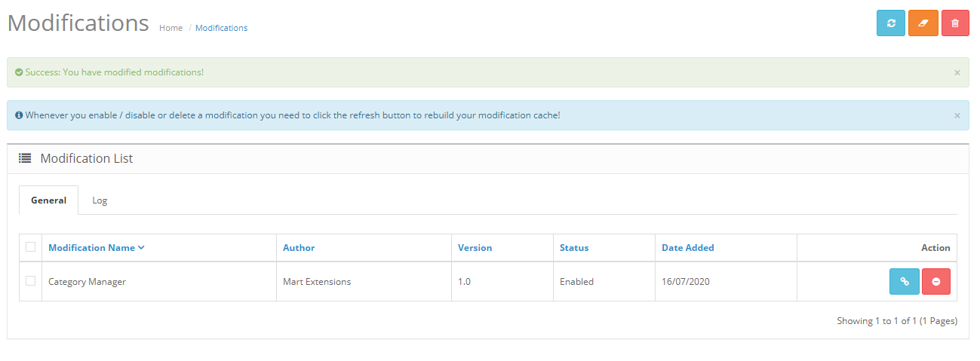Click the red disable button for Category Manager

click(936, 281)
